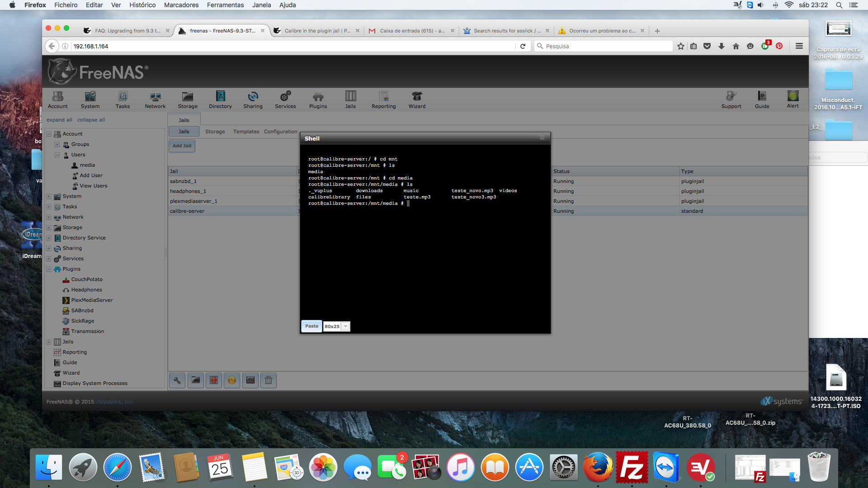Collapse the Plugins node in the sidebar tree
This screenshot has height=488, width=868.
click(48, 269)
